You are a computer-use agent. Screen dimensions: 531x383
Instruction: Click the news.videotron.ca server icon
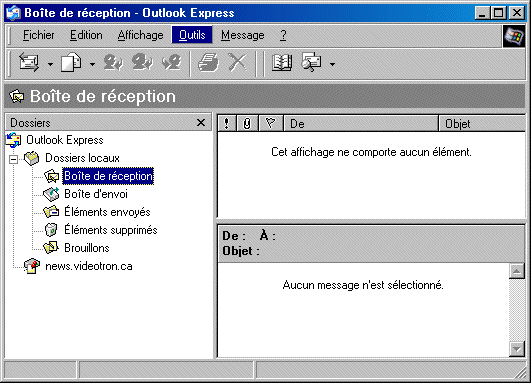point(31,266)
